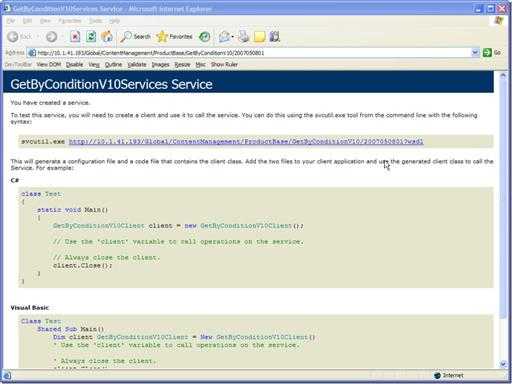Refresh the page using the green arrows icon
Screen dimensions: 512x384
(91, 37)
